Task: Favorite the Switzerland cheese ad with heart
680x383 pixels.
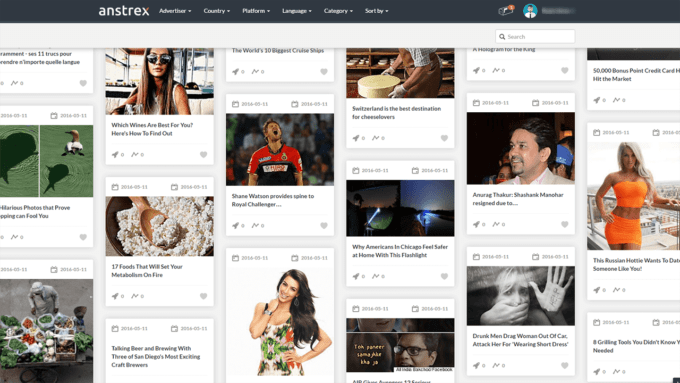Action: click(x=444, y=138)
